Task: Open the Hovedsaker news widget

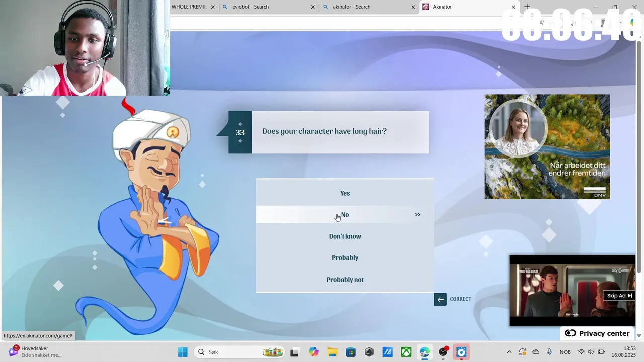Action: tap(35, 352)
